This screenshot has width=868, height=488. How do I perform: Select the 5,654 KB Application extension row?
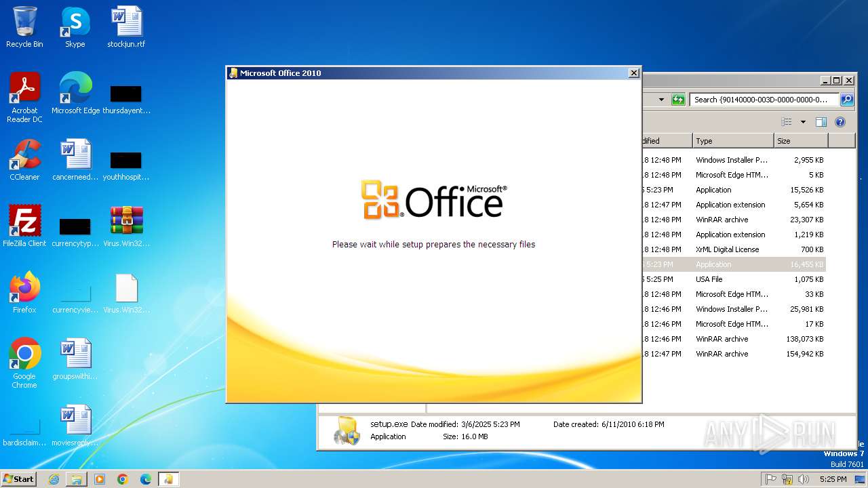coord(733,205)
